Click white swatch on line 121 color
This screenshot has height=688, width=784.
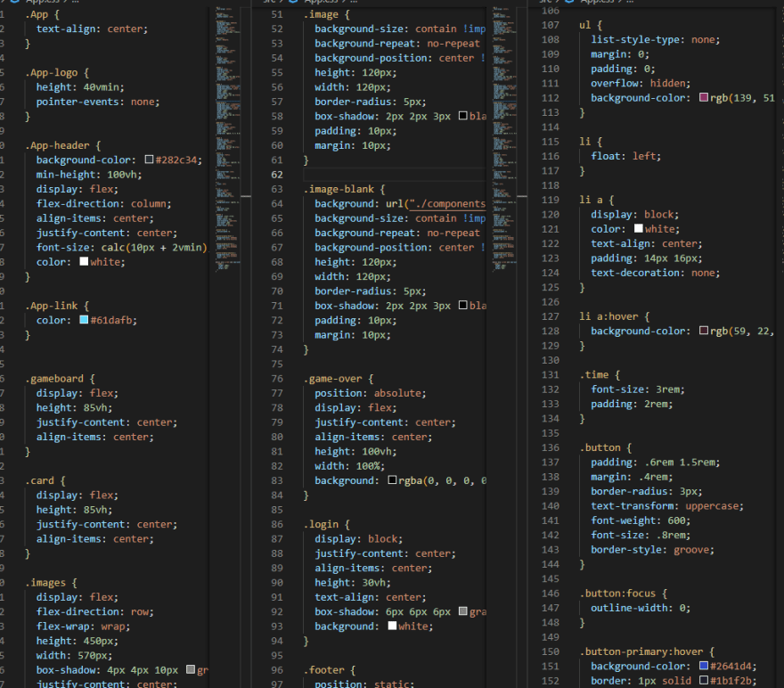click(639, 228)
